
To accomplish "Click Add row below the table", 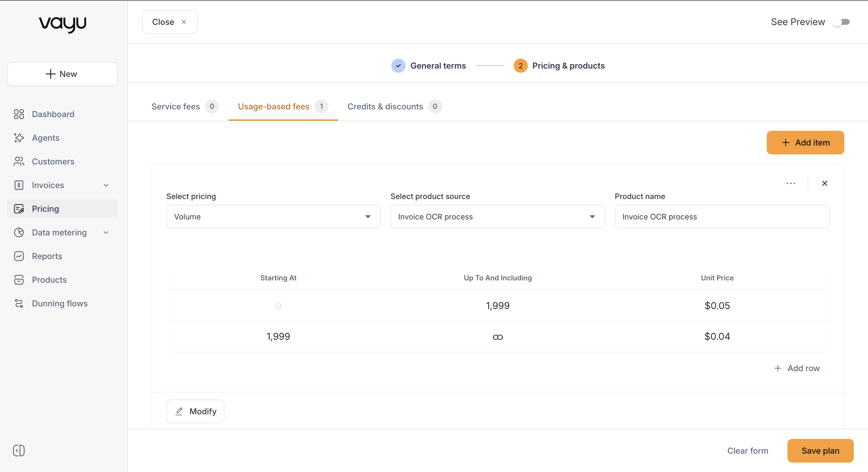I will point(797,368).
